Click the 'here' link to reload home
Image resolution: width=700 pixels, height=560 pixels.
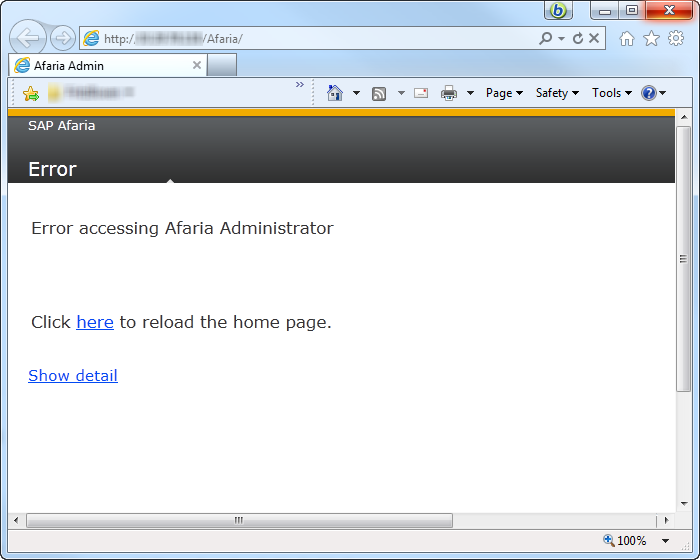(x=95, y=322)
